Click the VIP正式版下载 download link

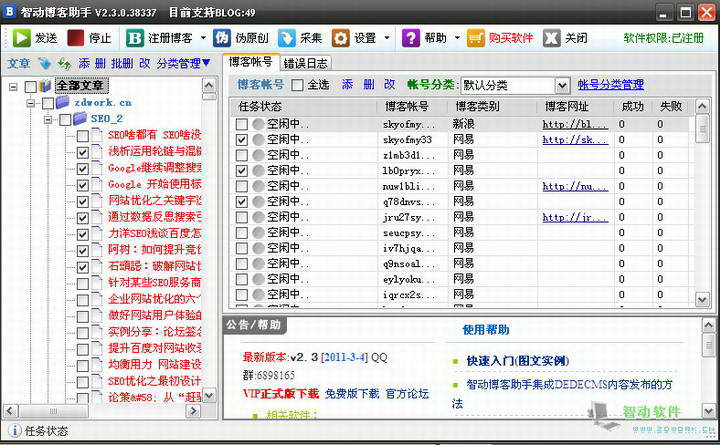(281, 393)
